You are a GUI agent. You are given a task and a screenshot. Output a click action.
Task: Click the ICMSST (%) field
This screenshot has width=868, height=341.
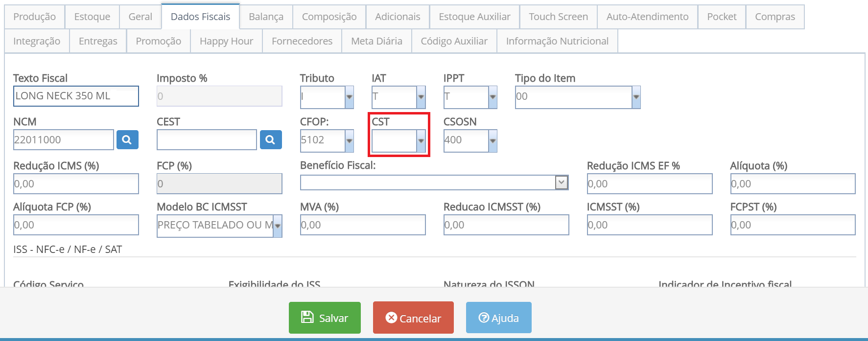click(x=650, y=225)
